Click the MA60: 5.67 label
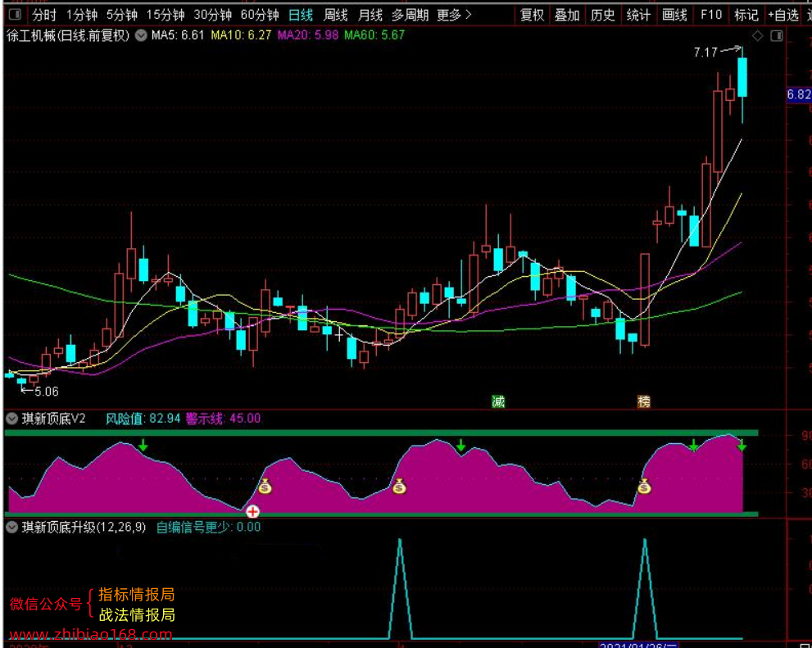 point(374,35)
